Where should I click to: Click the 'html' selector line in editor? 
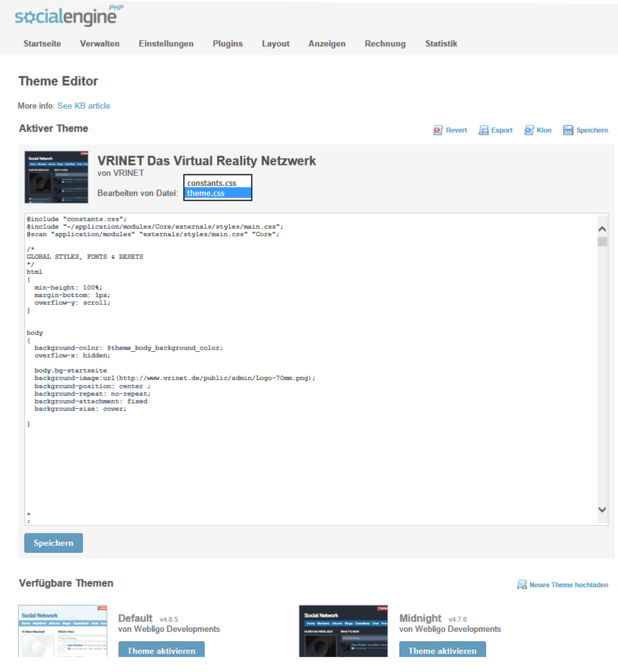34,272
